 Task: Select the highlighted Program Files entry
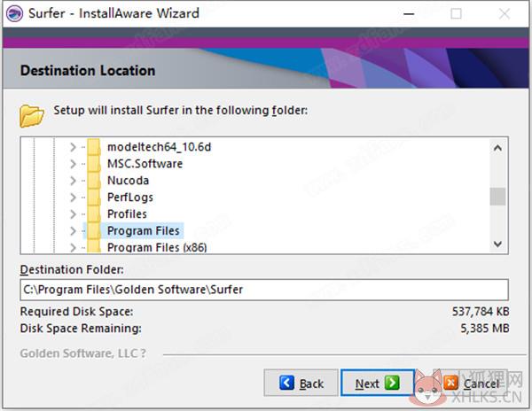pos(143,230)
